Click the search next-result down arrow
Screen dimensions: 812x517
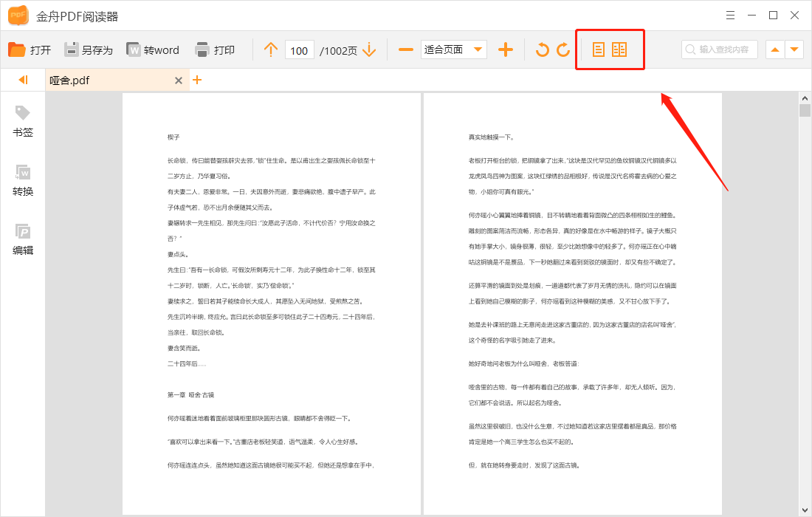coord(794,49)
